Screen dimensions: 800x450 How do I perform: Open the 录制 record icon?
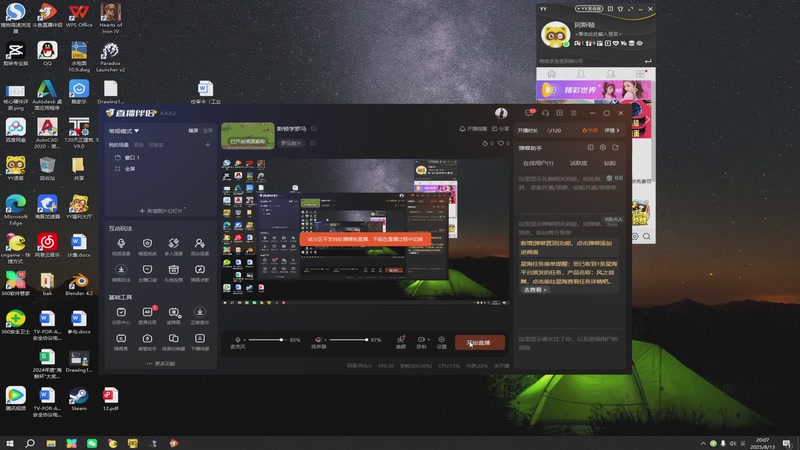tap(421, 341)
